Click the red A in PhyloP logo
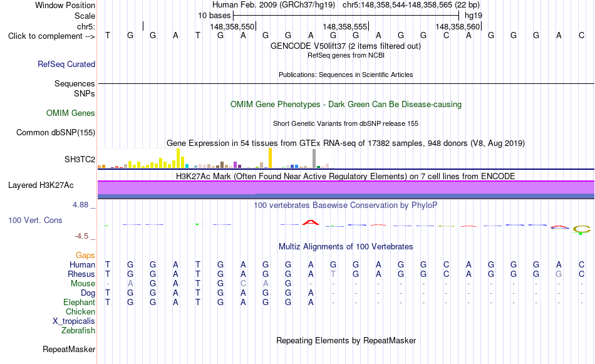Screen dimensions: 595x364 point(311,222)
